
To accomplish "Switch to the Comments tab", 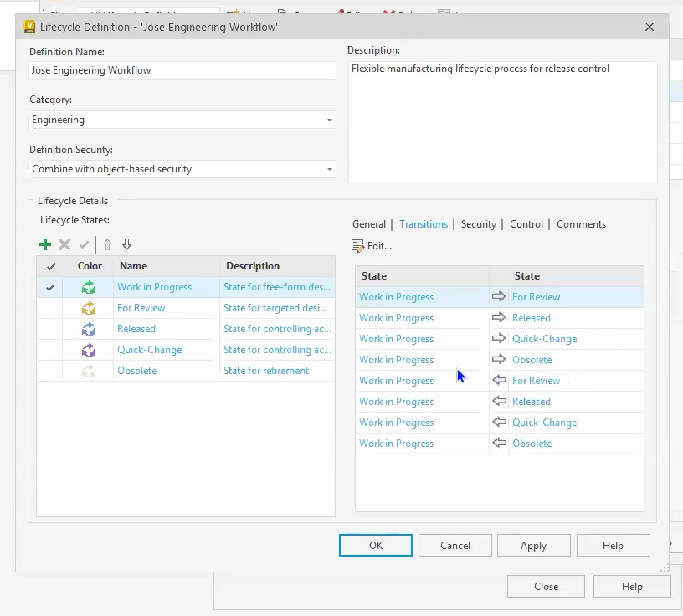I will coord(581,224).
